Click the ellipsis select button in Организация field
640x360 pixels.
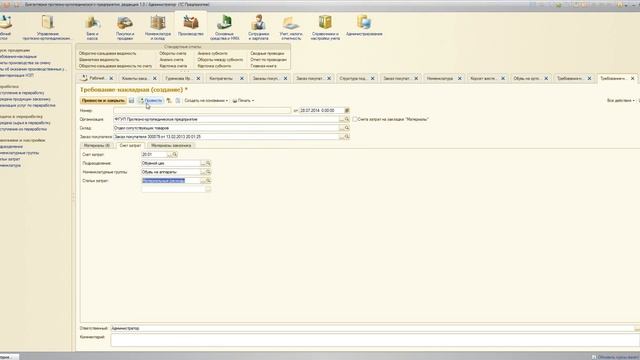pos(341,119)
